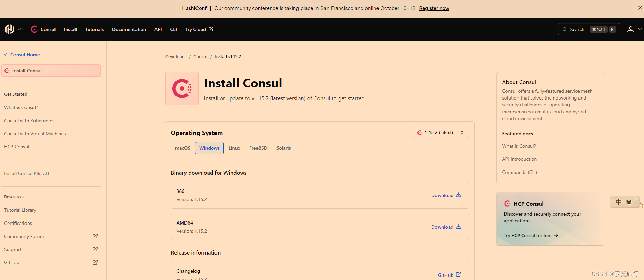
Task: Select the FreeBSD tab
Action: 258,148
